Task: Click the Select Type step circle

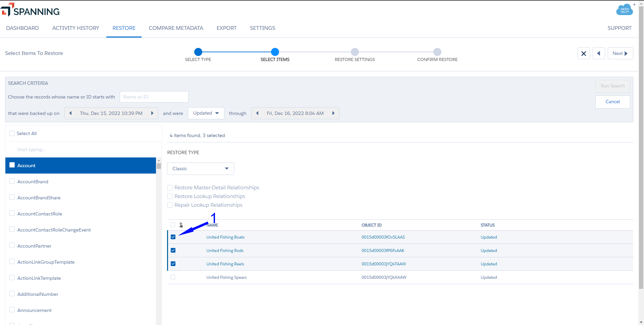Action: pyautogui.click(x=198, y=52)
